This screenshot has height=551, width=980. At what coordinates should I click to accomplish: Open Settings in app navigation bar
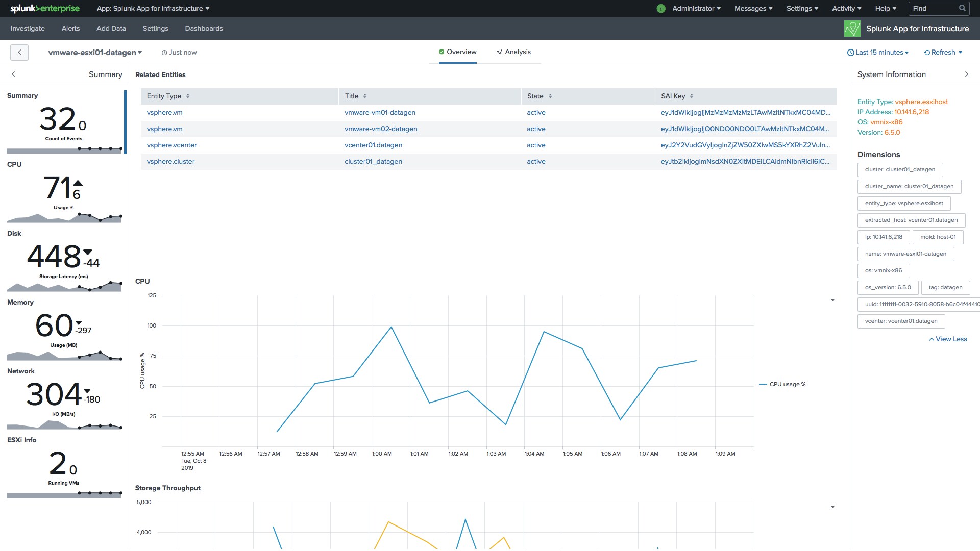(x=155, y=28)
